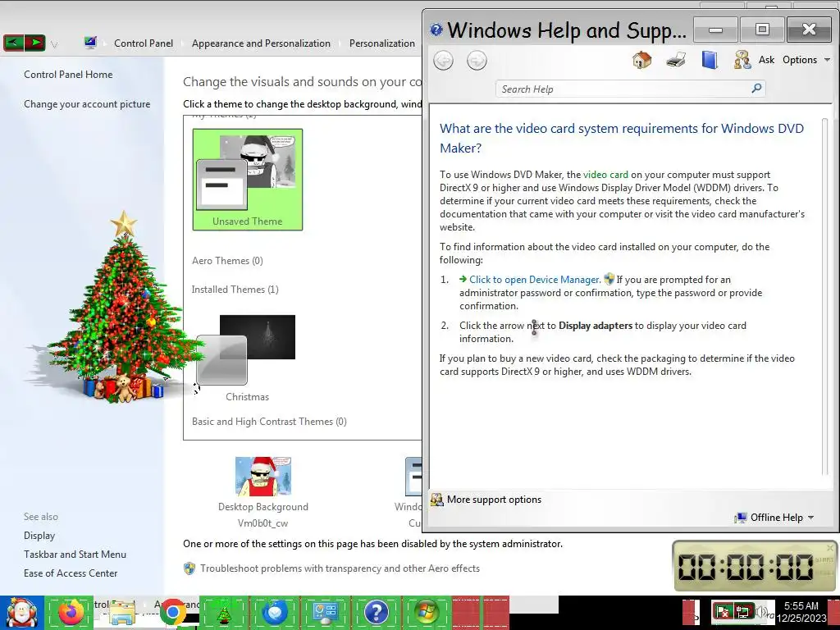Open the Options dropdown in Help
The image size is (840, 630).
coord(806,59)
